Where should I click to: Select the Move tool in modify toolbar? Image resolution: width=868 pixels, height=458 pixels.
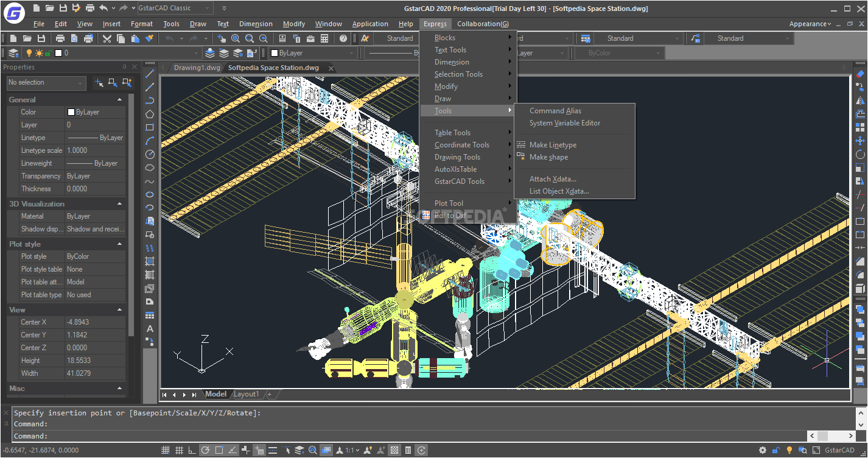click(x=860, y=141)
